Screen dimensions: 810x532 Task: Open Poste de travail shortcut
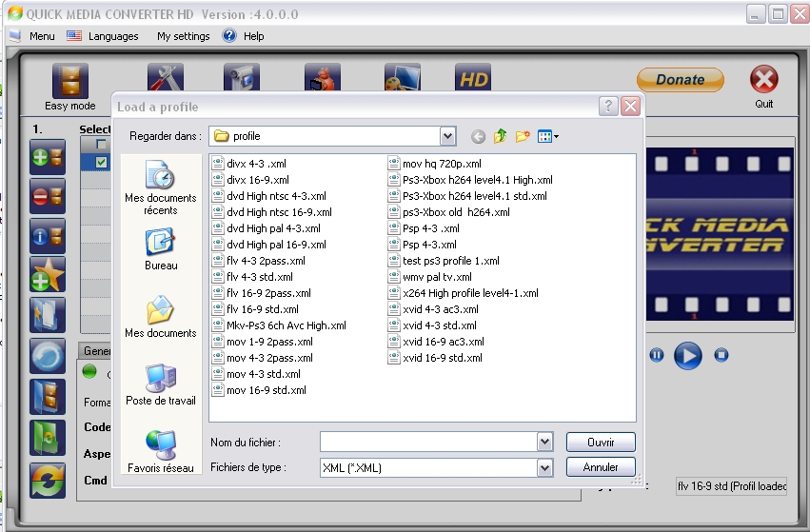pos(161,384)
